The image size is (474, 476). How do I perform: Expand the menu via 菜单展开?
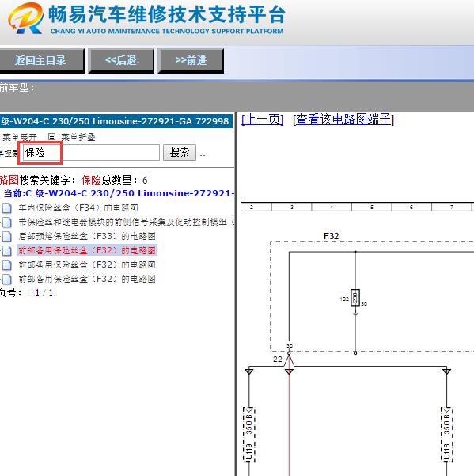click(19, 137)
